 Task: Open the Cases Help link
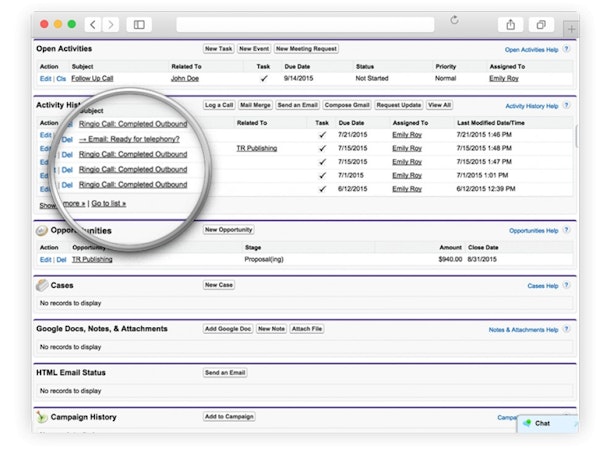point(543,286)
